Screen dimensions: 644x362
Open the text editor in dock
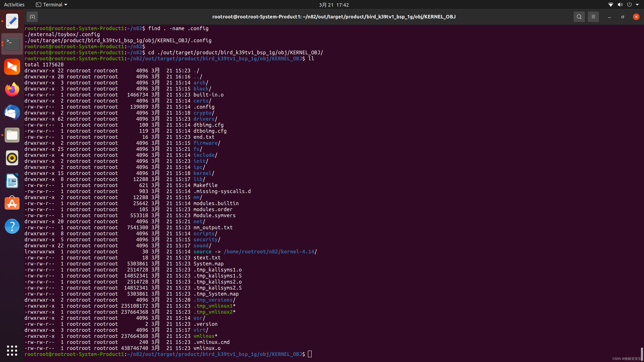[x=12, y=21]
